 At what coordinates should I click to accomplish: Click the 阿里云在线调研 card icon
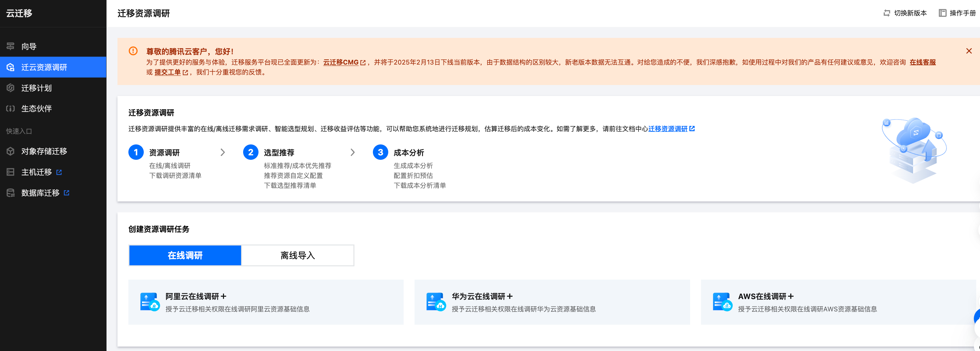click(150, 302)
